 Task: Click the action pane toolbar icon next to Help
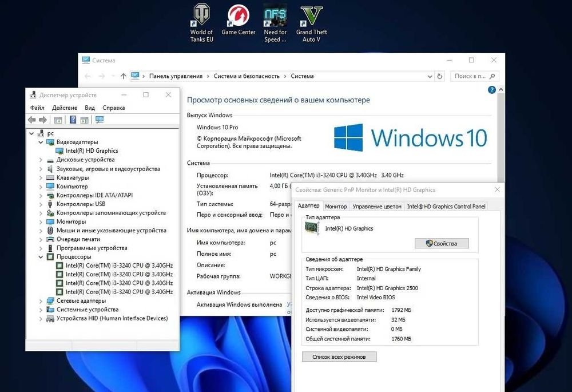pyautogui.click(x=85, y=120)
